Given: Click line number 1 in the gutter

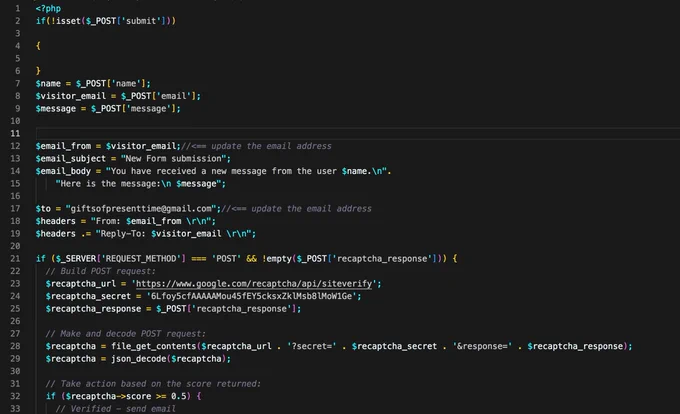Looking at the screenshot, I should 17,8.
